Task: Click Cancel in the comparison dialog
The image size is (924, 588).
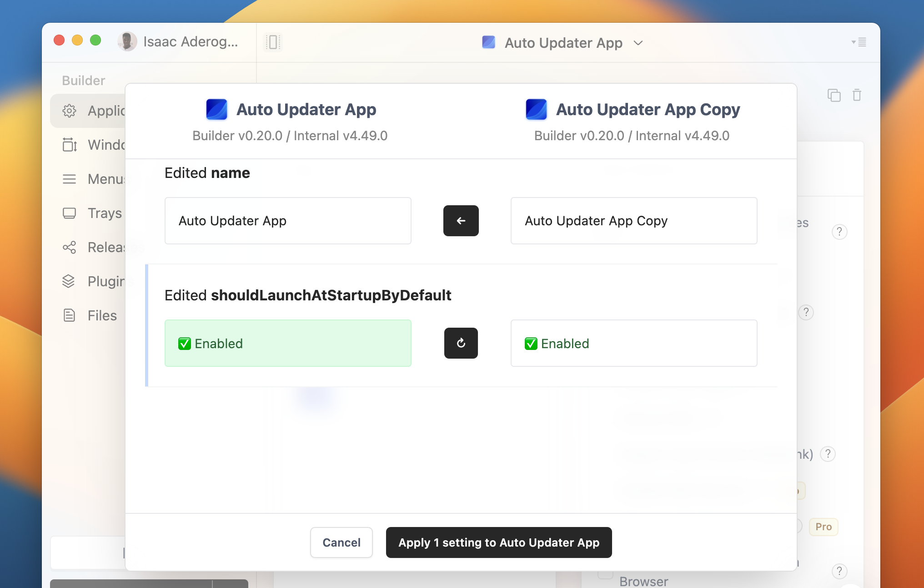Action: coord(341,542)
